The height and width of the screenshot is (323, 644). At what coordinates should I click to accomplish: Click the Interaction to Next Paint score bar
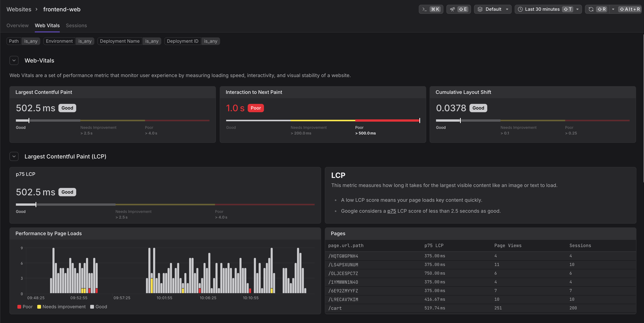[x=323, y=120]
